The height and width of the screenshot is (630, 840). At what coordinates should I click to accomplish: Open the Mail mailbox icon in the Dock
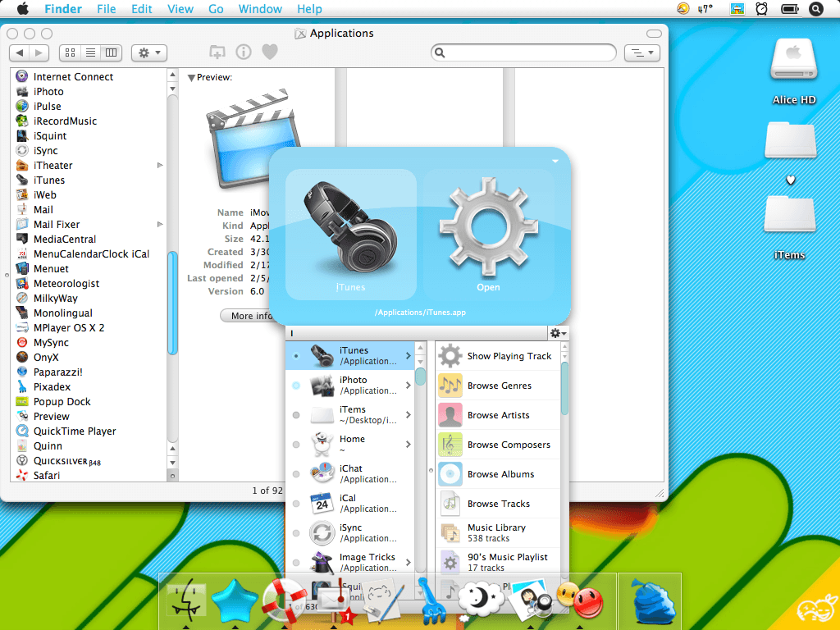334,601
